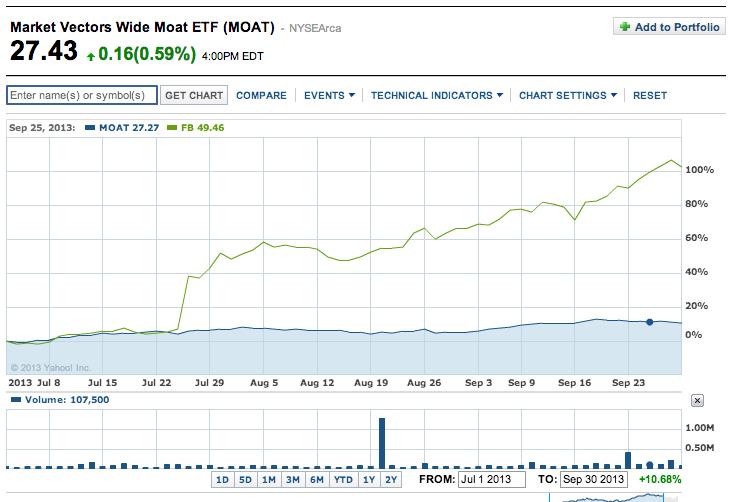Click the Add to Portfolio button
The height and width of the screenshot is (502, 735).
[x=669, y=26]
